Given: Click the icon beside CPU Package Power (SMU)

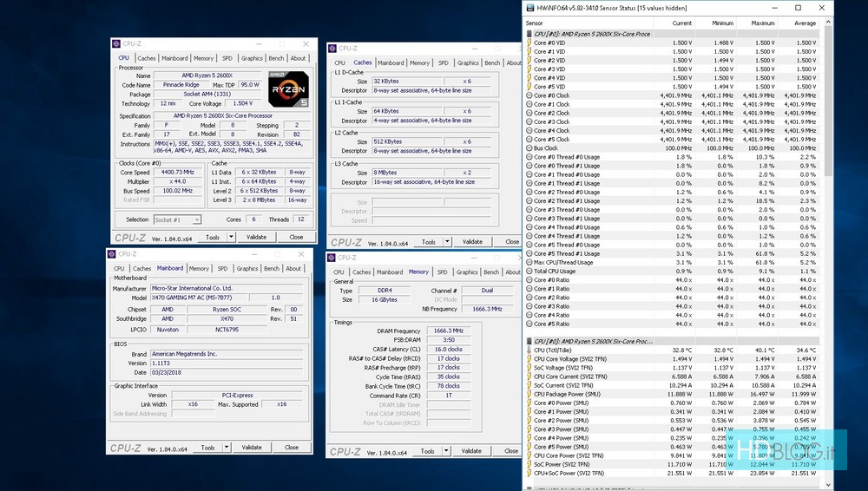Looking at the screenshot, I should [529, 394].
